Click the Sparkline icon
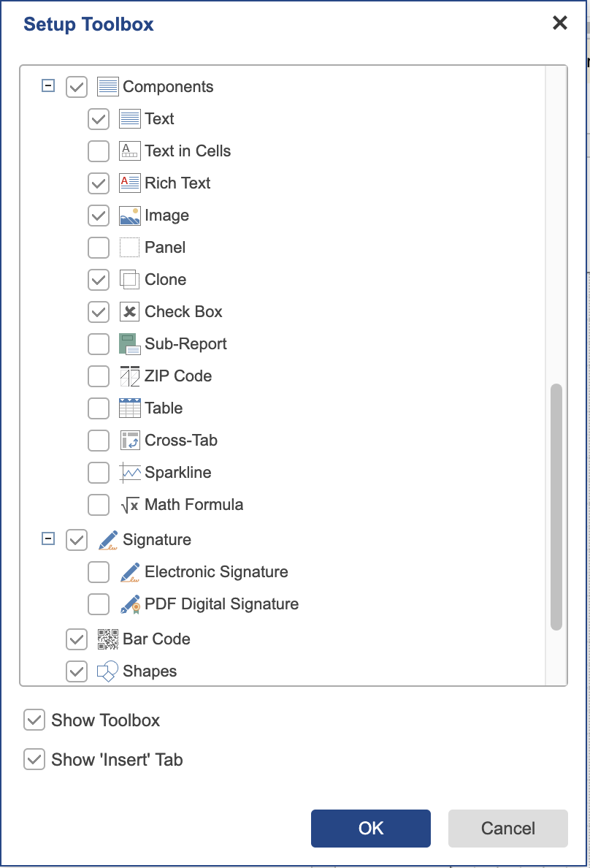The image size is (590, 868). point(129,472)
